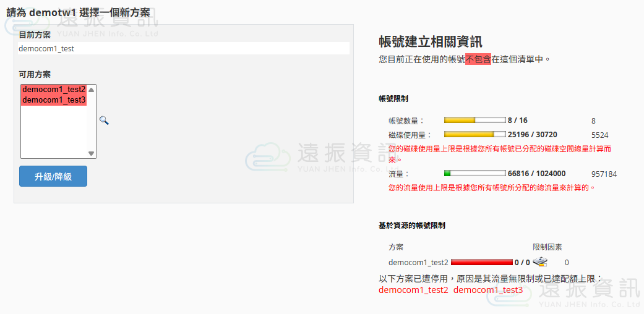Click the 基於資源的帳號限制 section heading

(411, 226)
